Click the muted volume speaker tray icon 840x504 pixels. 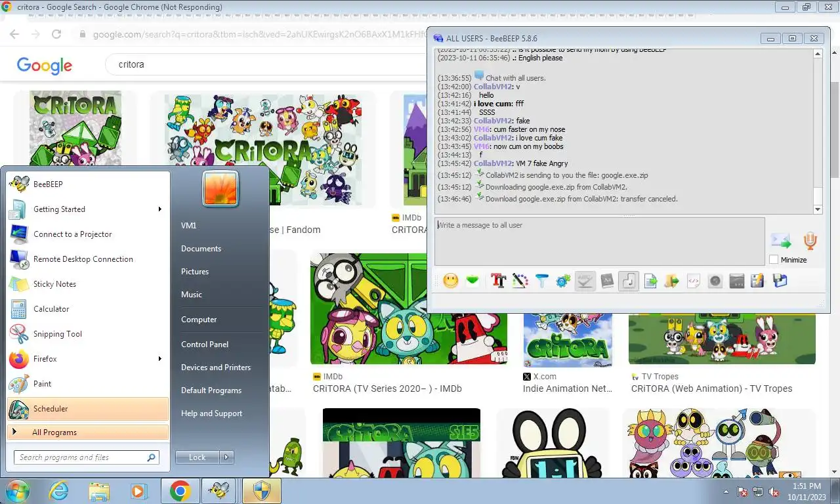pos(774,492)
